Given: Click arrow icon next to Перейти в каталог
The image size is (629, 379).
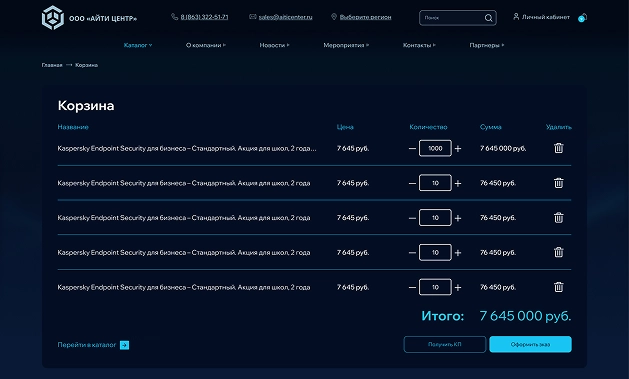Looking at the screenshot, I should coord(124,345).
